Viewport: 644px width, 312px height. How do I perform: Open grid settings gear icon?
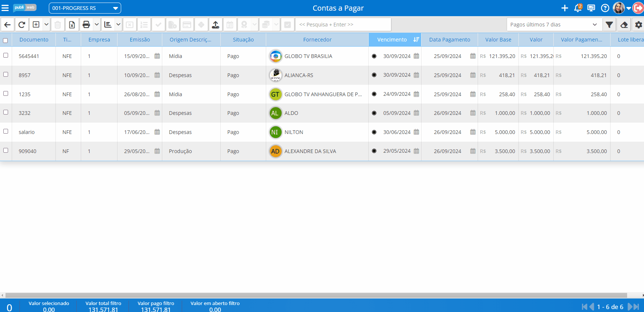[x=638, y=25]
